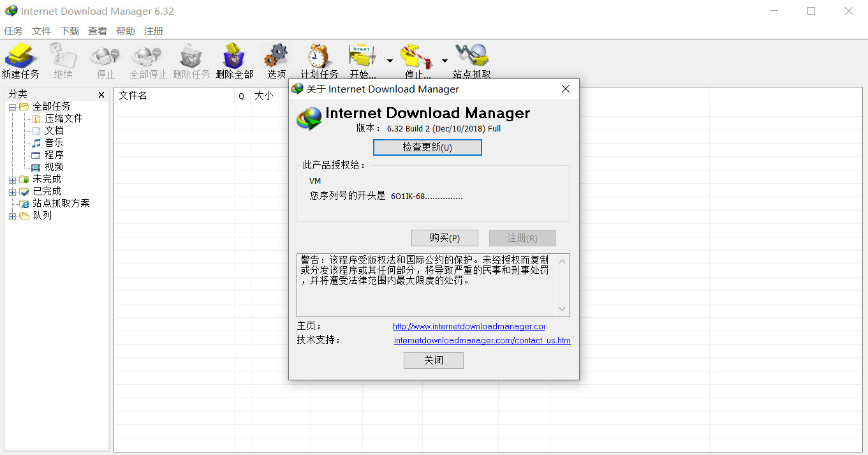Open the dropdown arrow beside 停止 queue

coord(445,61)
